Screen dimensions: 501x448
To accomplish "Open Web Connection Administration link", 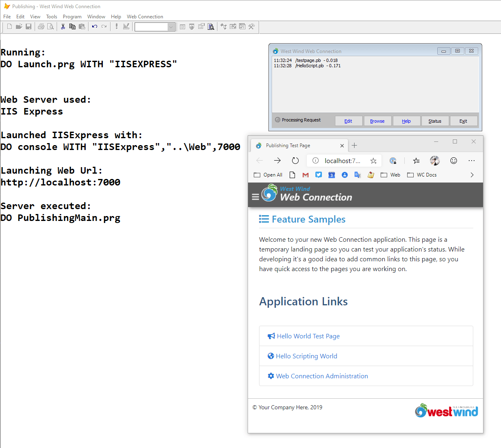I will coord(318,376).
